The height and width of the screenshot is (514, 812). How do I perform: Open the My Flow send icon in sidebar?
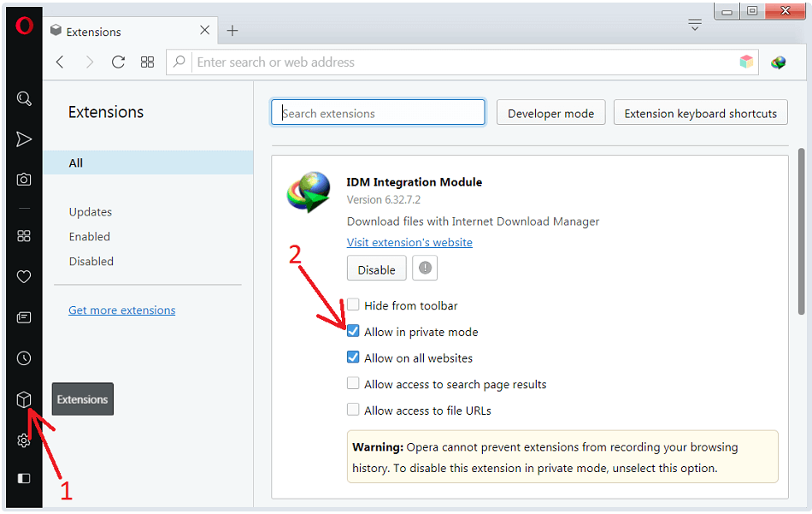tap(24, 139)
